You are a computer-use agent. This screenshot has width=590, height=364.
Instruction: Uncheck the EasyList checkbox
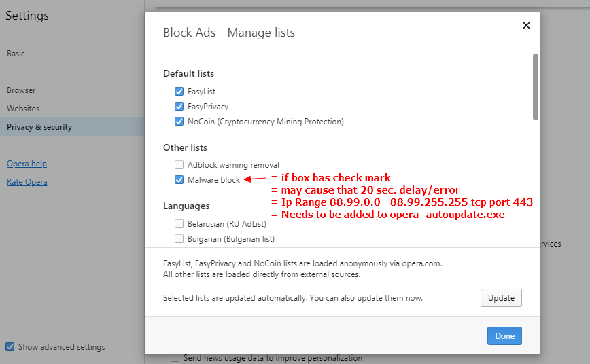pos(179,92)
